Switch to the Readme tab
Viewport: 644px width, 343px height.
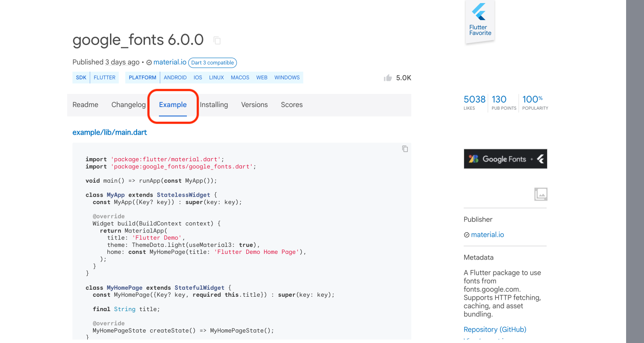(85, 104)
